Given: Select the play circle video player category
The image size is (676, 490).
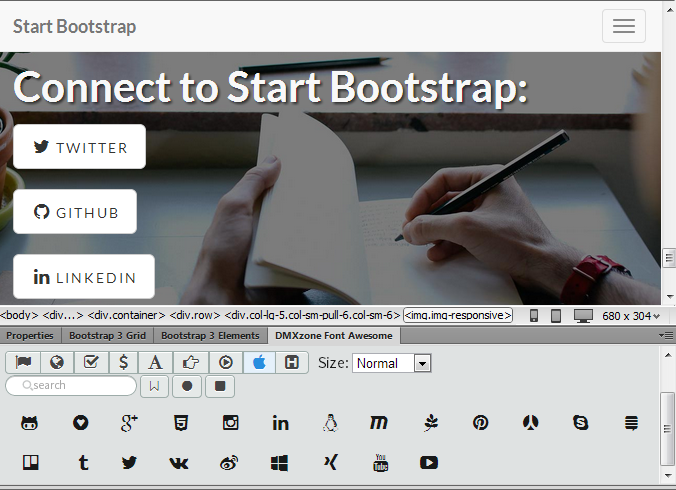Looking at the screenshot, I should 226,362.
